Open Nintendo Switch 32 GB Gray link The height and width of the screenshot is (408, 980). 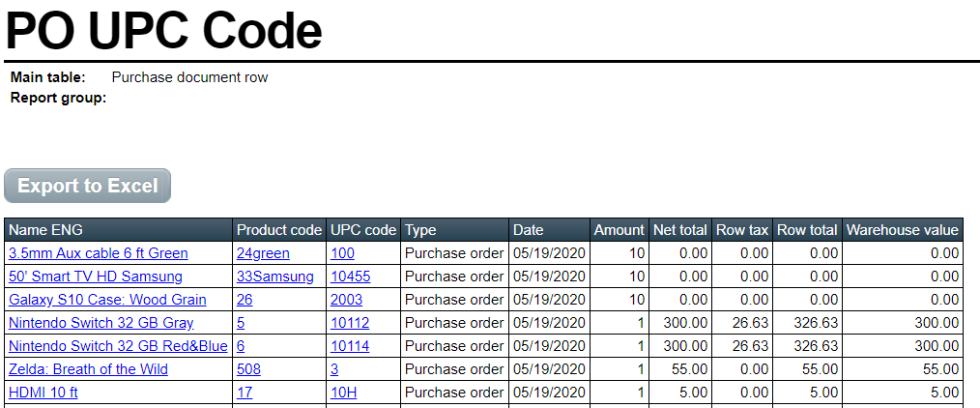point(101,322)
